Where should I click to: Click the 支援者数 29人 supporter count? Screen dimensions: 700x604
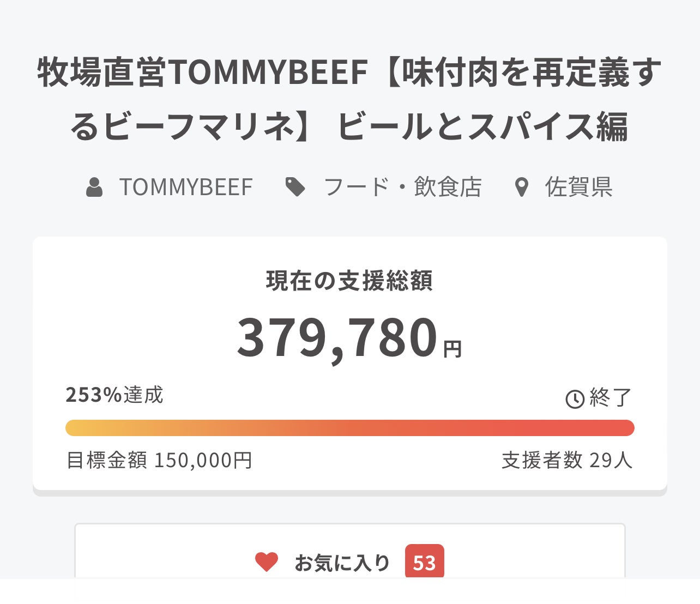[x=567, y=460]
